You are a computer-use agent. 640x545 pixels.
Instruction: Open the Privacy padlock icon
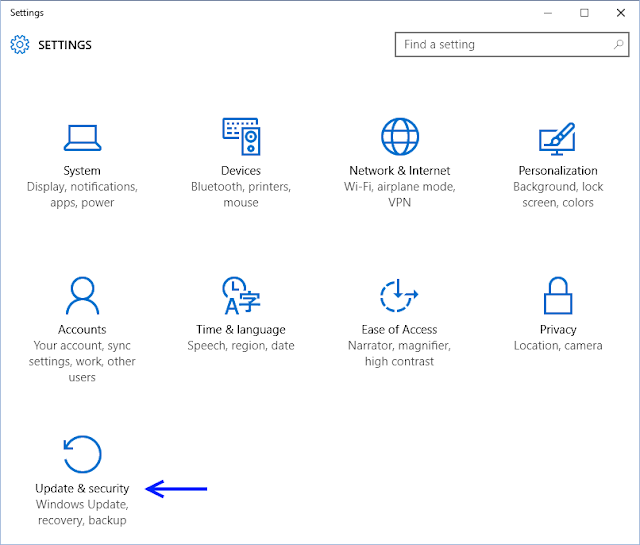(x=558, y=296)
